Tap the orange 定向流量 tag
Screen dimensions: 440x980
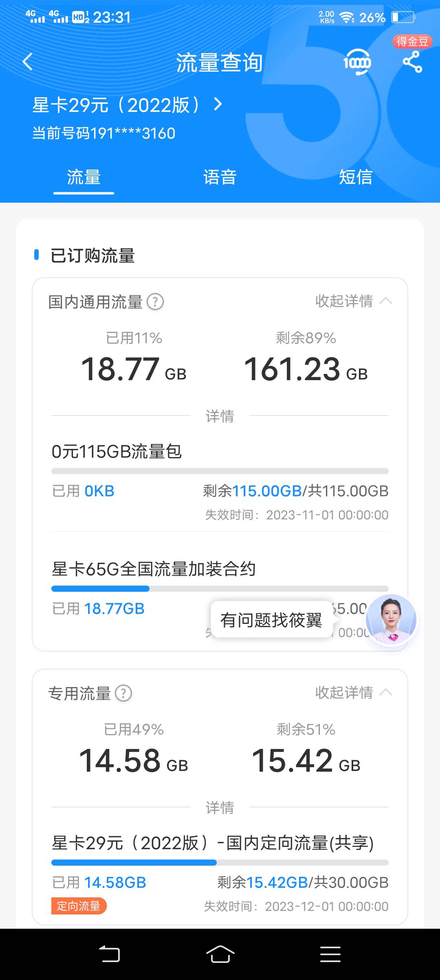79,906
